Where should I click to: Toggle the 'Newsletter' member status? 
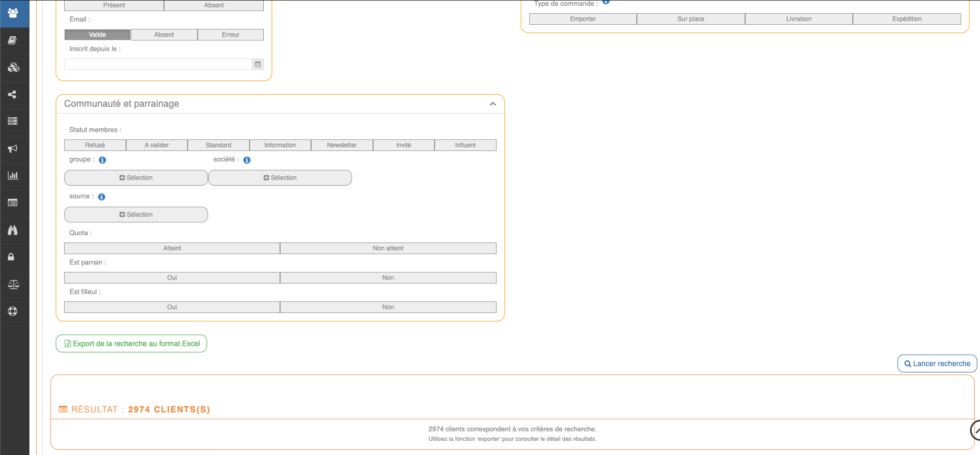point(342,145)
